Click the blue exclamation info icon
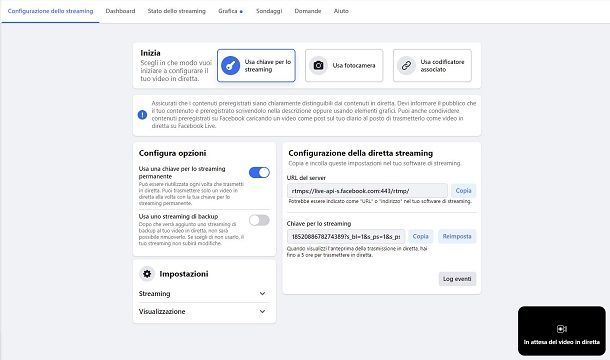 [x=142, y=115]
